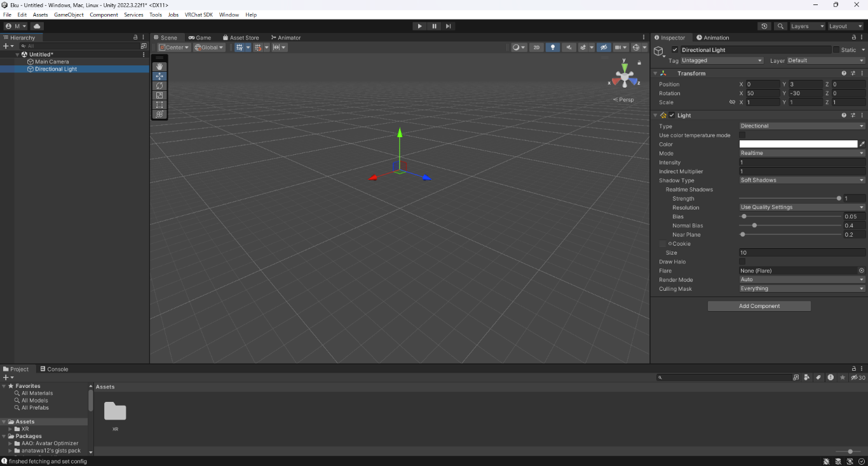Collapse the Transform component section
The image size is (868, 466).
(x=655, y=74)
